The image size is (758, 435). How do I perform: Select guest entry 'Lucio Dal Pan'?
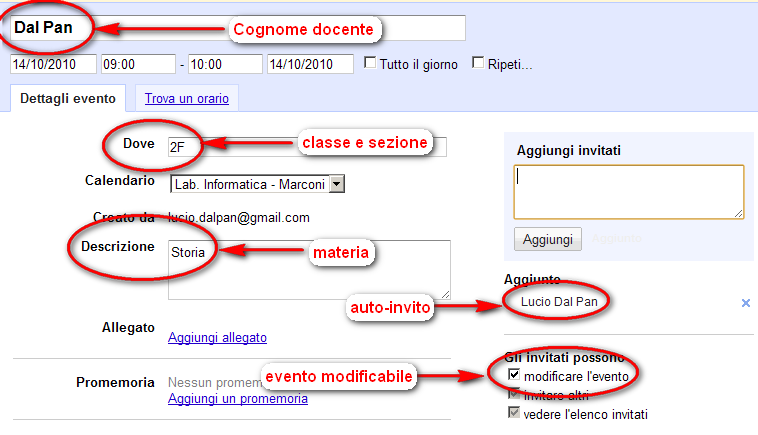pos(558,301)
